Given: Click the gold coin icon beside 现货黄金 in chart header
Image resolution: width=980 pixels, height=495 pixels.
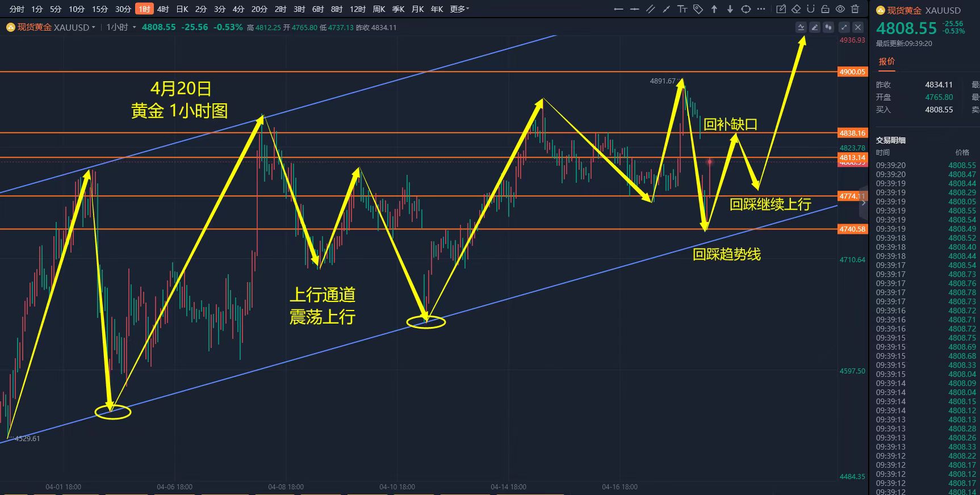Looking at the screenshot, I should 10,27.
